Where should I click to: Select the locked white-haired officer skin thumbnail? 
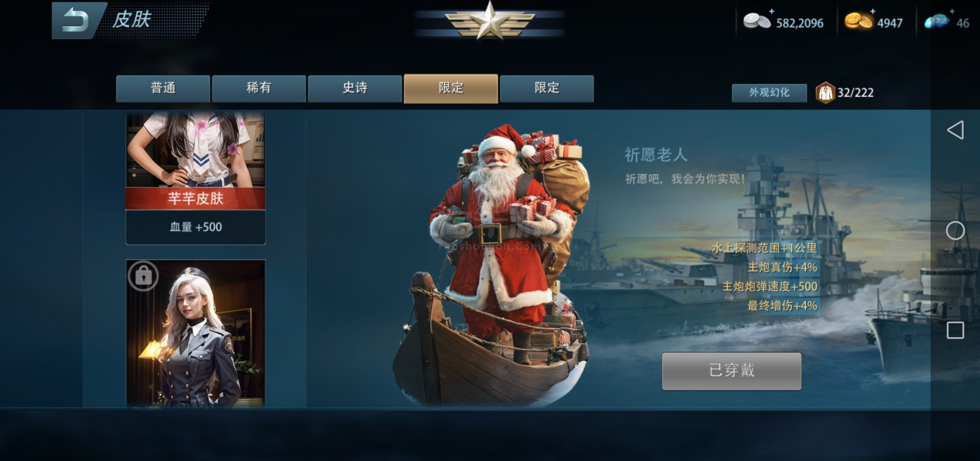(x=196, y=333)
